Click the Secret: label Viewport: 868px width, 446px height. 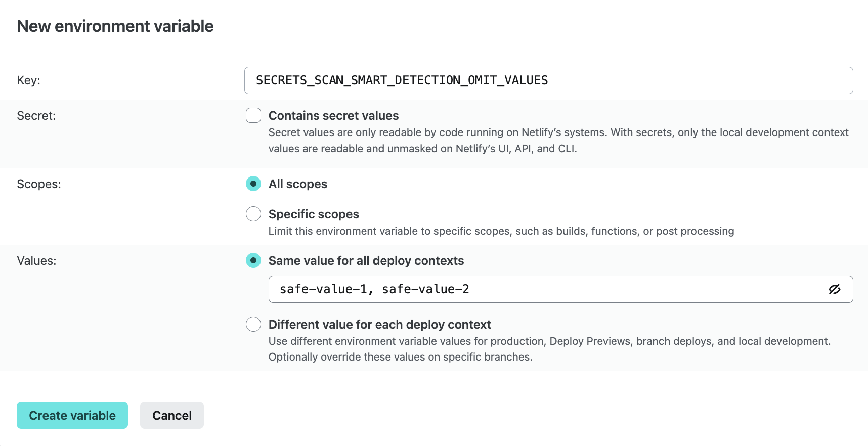pos(36,116)
